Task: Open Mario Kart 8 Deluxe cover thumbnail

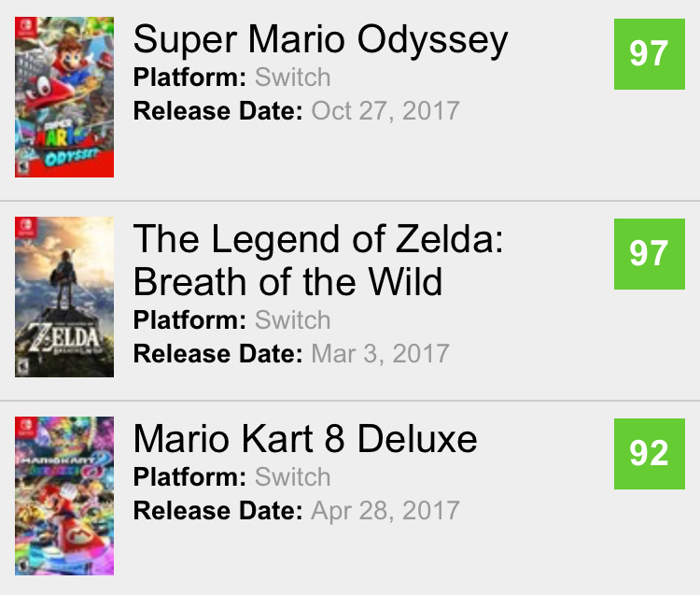Action: (x=64, y=496)
